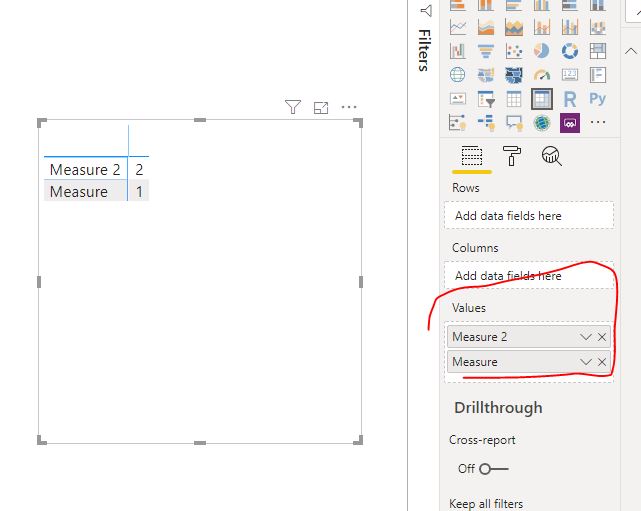Click the Columns field well
The width and height of the screenshot is (641, 511).
[x=529, y=276]
